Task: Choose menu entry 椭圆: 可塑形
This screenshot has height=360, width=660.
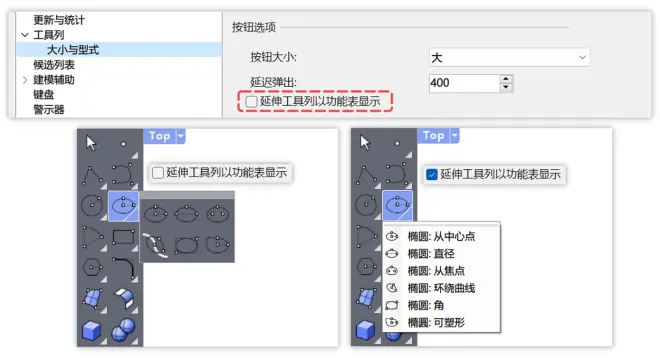Action: coord(442,323)
